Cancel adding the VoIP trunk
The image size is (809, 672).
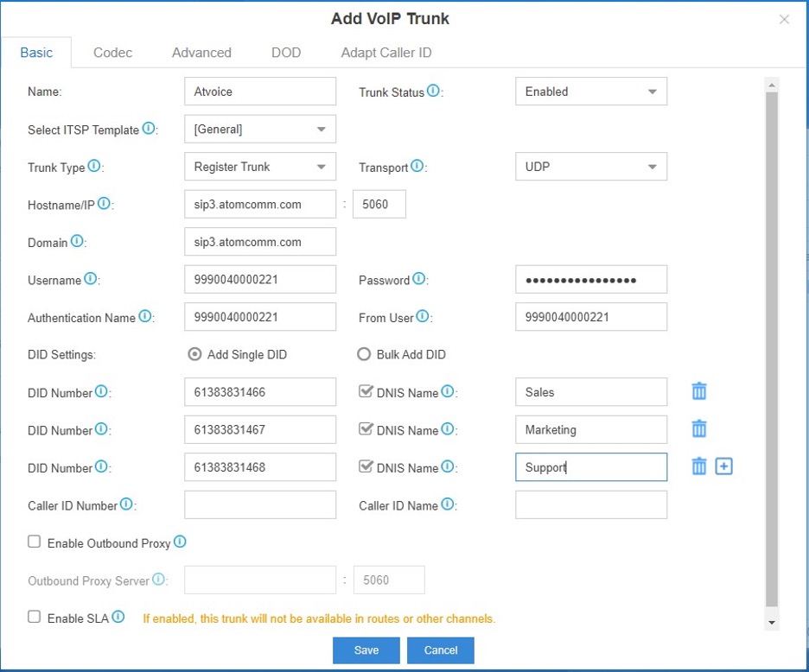(x=441, y=650)
